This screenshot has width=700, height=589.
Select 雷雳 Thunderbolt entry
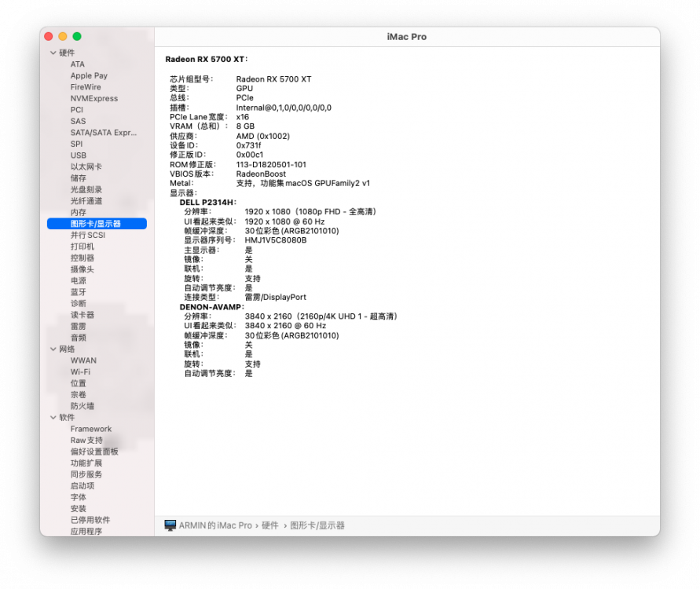pos(78,326)
